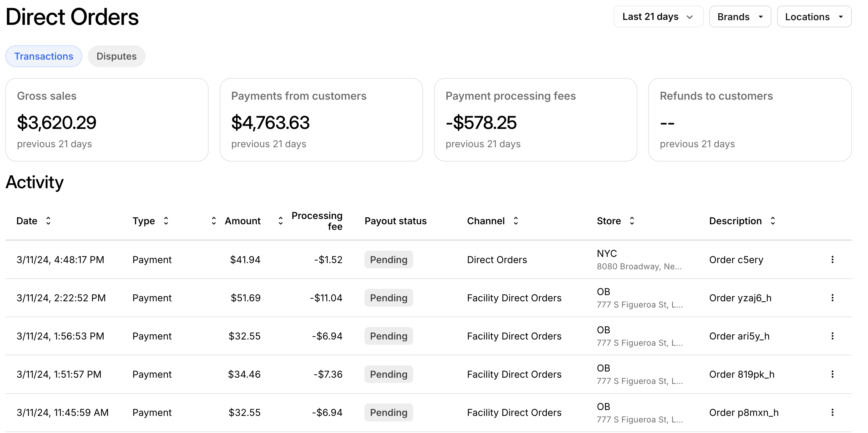Open the Last 21 days date range selector

(x=658, y=16)
